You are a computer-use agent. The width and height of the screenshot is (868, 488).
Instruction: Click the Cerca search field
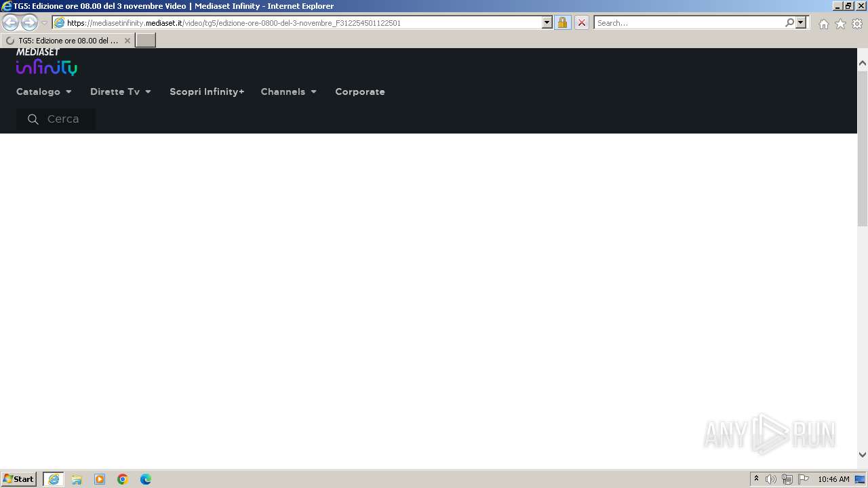click(56, 119)
